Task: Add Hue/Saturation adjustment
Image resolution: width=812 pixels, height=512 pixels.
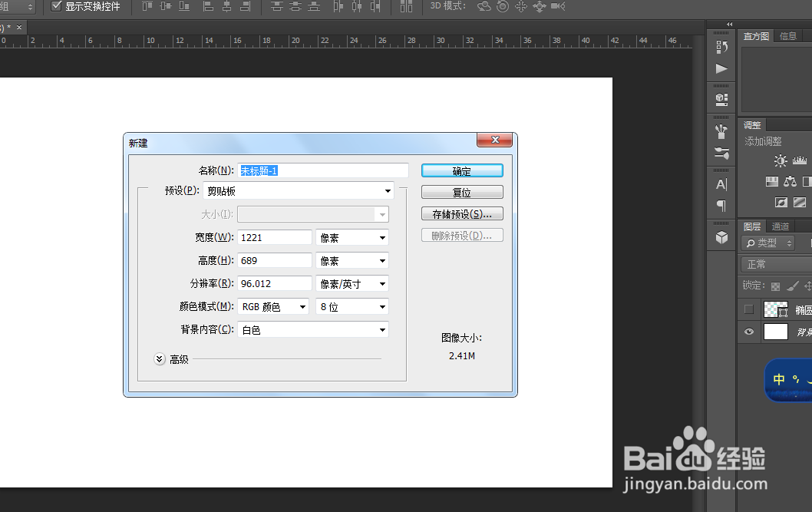Action: (x=771, y=181)
